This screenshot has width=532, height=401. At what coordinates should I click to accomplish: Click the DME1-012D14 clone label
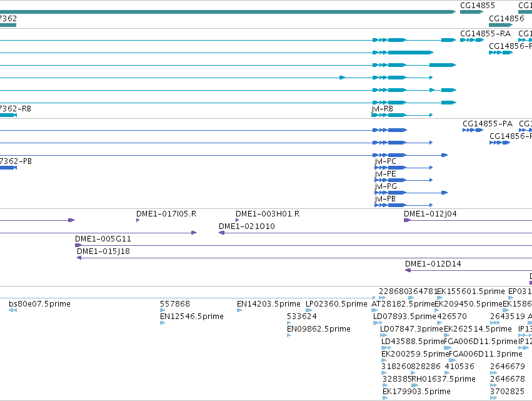[433, 264]
